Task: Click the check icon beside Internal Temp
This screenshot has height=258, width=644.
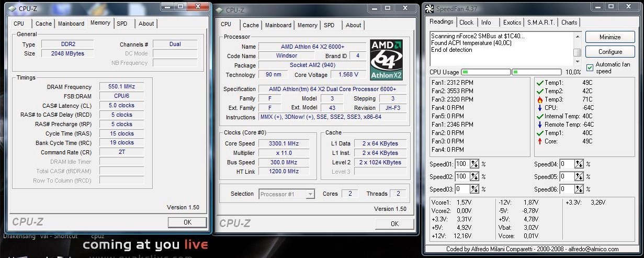Action: click(540, 116)
